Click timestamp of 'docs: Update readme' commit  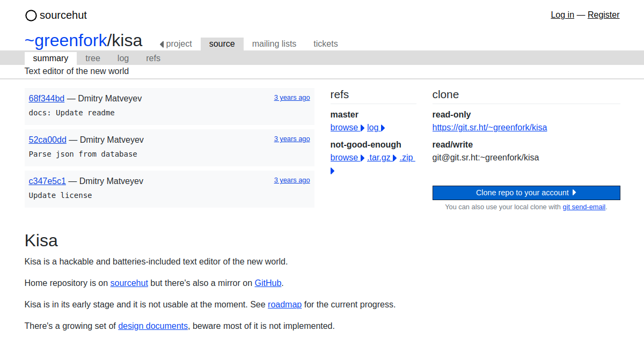[292, 98]
